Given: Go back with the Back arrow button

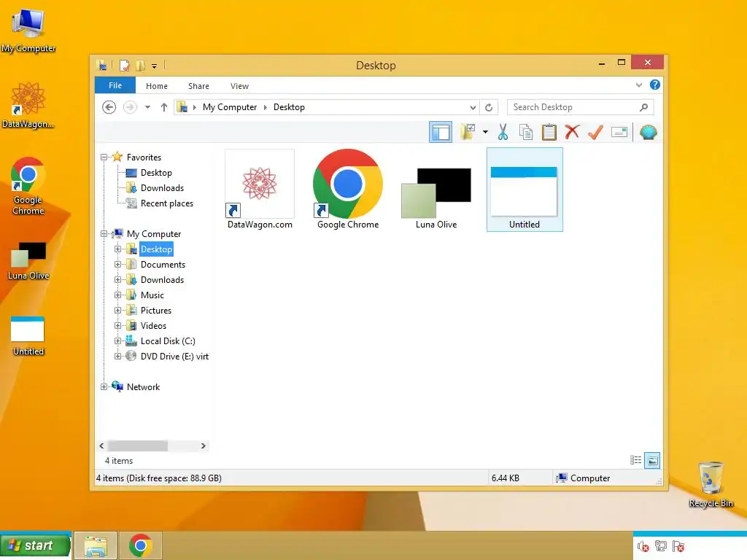Looking at the screenshot, I should pos(109,107).
